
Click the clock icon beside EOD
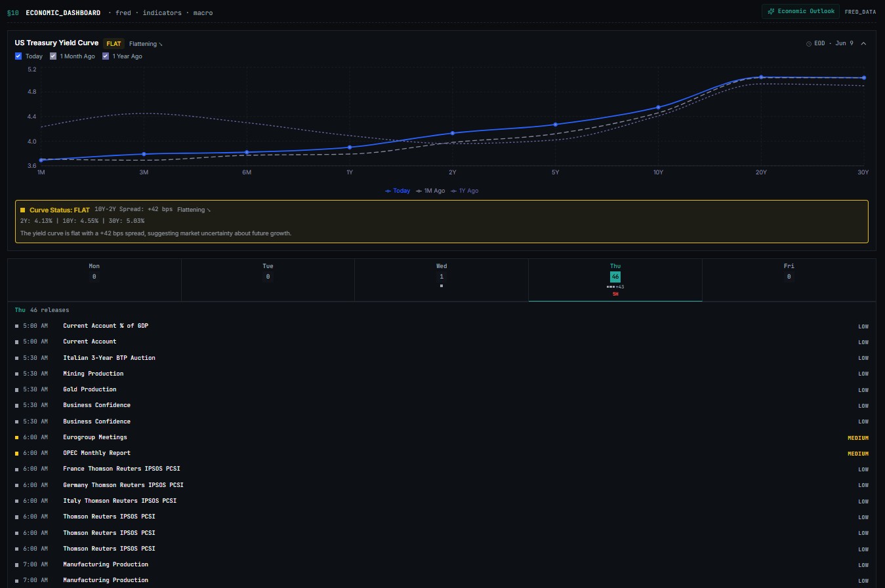click(809, 44)
